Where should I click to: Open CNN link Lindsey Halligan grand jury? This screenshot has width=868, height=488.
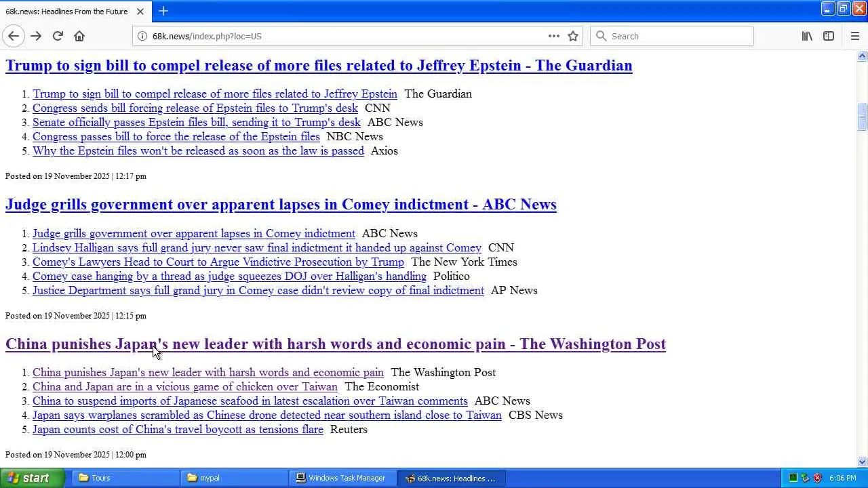(x=257, y=247)
